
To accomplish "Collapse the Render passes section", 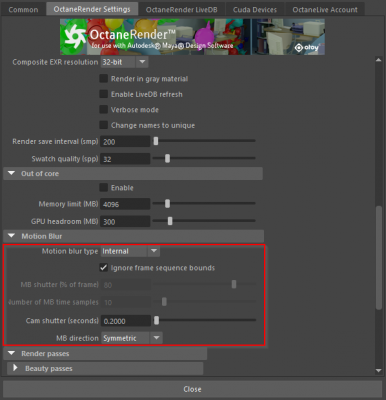I will (x=11, y=353).
